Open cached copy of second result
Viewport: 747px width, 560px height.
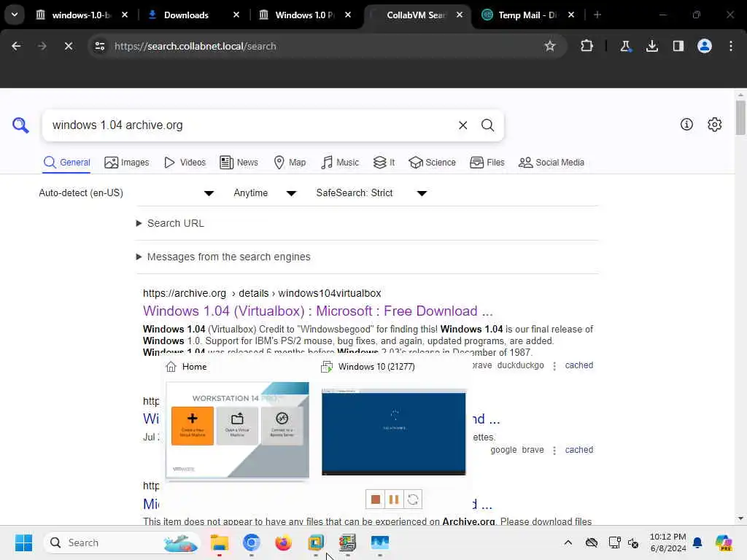point(578,449)
